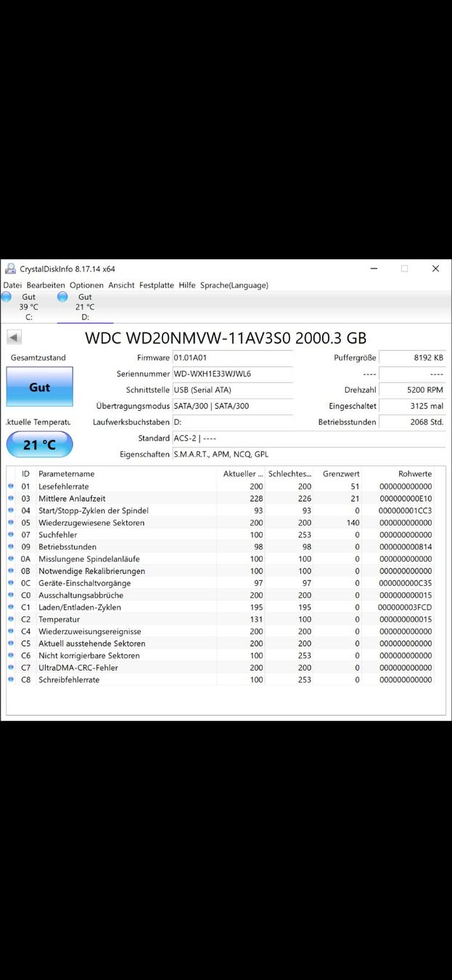Click status dot for Schreibfehlerrate row
Viewport: 452px width, 980px height.
11,679
